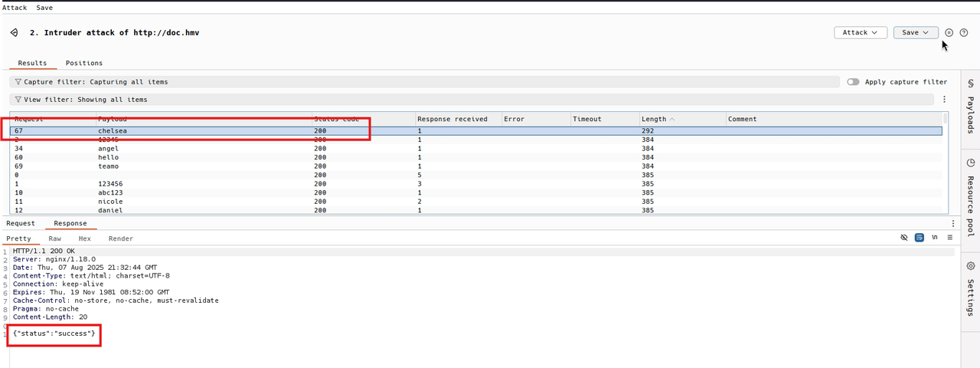This screenshot has width=980, height=368.
Task: Click the length value 292 in chelsea row
Action: 648,131
